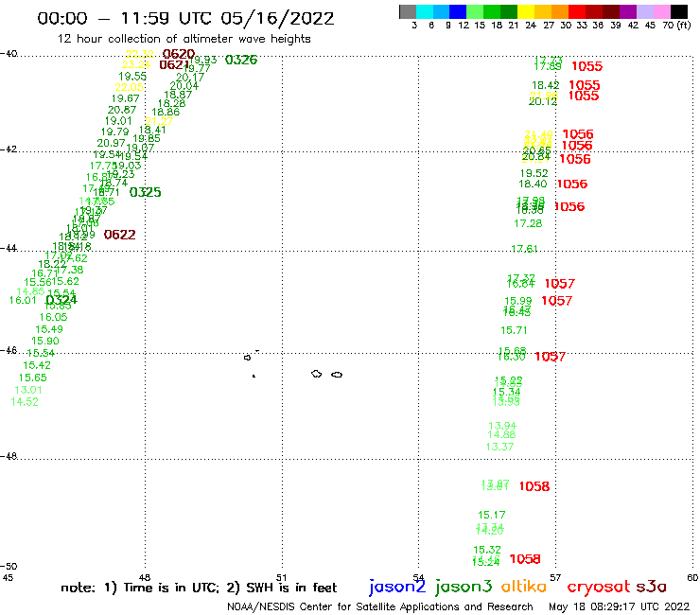Click the cyan swatch in the wave-height scale
The height and width of the screenshot is (615, 700).
point(425,11)
